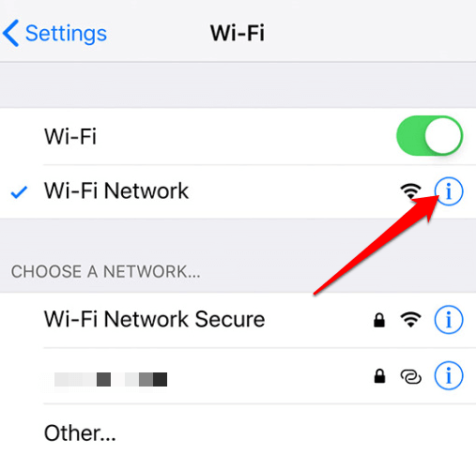Viewport: 476px width, 455px height.
Task: Tap signal icon of Wi-Fi Network Secure
Action: [x=410, y=320]
